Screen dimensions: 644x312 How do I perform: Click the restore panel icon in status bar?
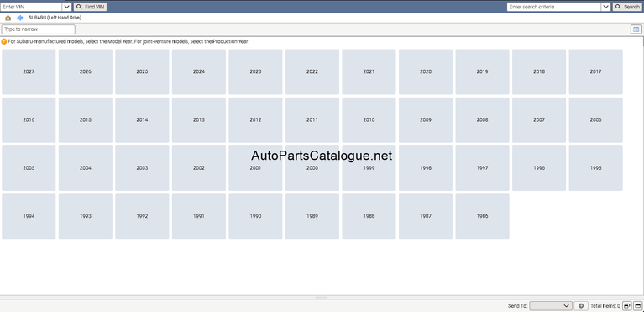[x=626, y=306]
